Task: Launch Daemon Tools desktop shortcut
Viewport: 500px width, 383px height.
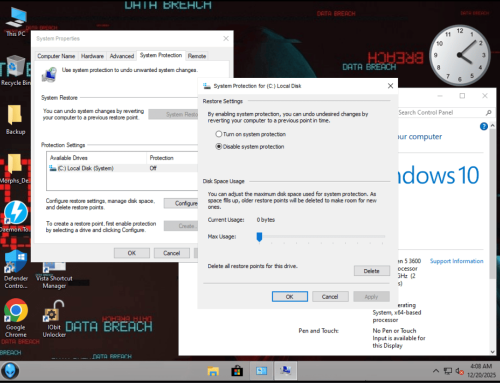Action: point(15,217)
